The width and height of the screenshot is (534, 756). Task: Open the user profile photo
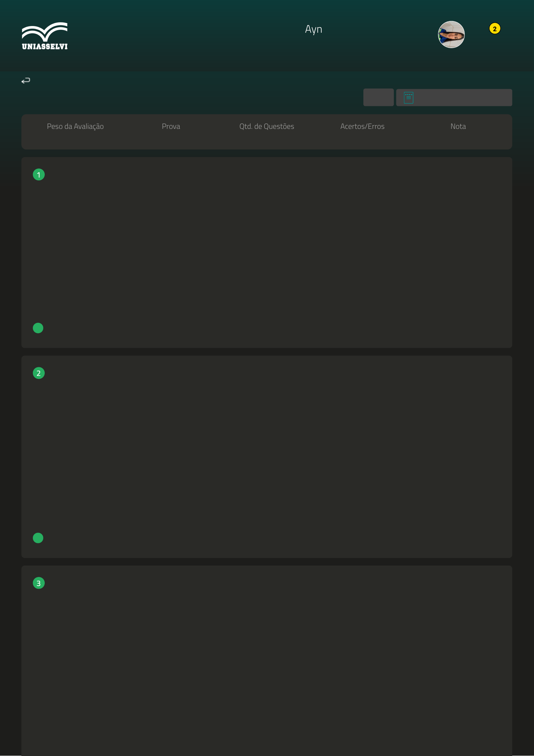click(x=451, y=35)
